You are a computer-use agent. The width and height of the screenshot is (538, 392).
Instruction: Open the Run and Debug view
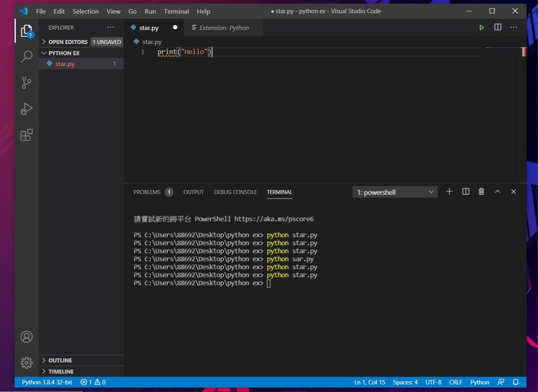26,109
